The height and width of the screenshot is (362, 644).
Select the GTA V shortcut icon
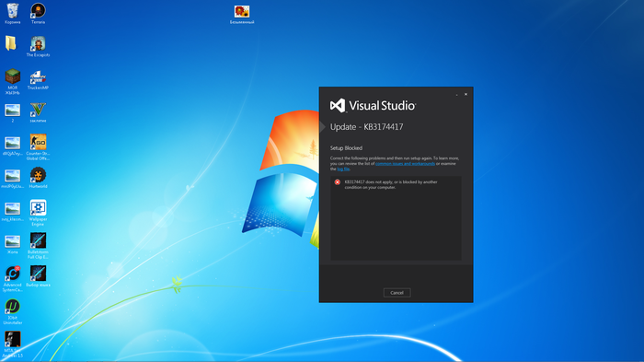click(x=38, y=112)
